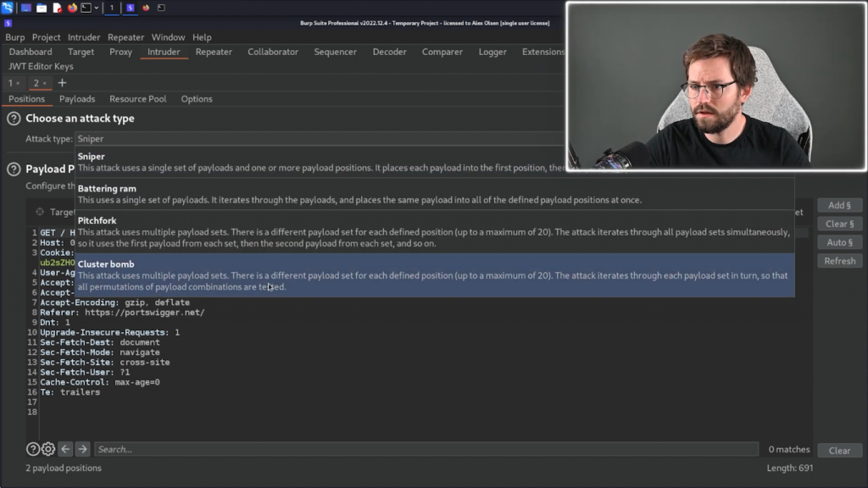
Task: Open the Sequencer tab
Action: [336, 52]
